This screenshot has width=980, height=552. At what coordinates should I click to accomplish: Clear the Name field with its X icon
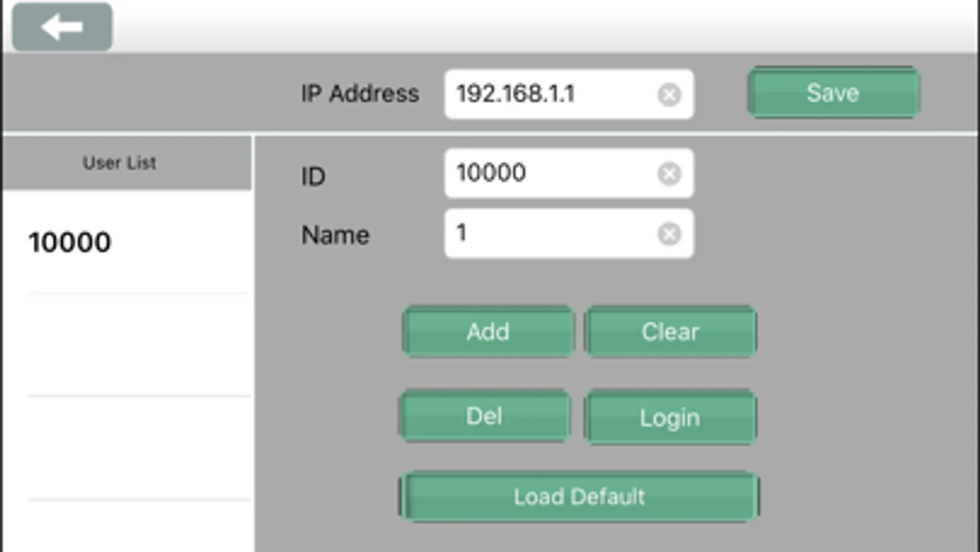tap(669, 234)
